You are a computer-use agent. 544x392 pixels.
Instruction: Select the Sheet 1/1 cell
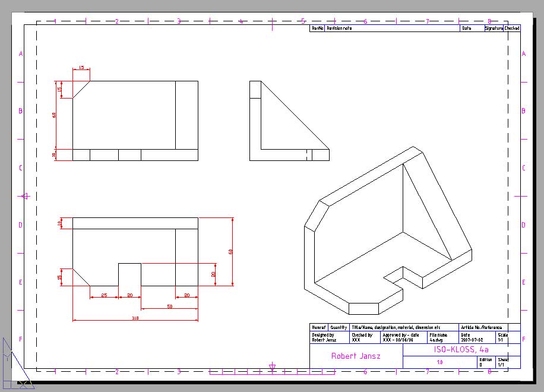click(508, 362)
